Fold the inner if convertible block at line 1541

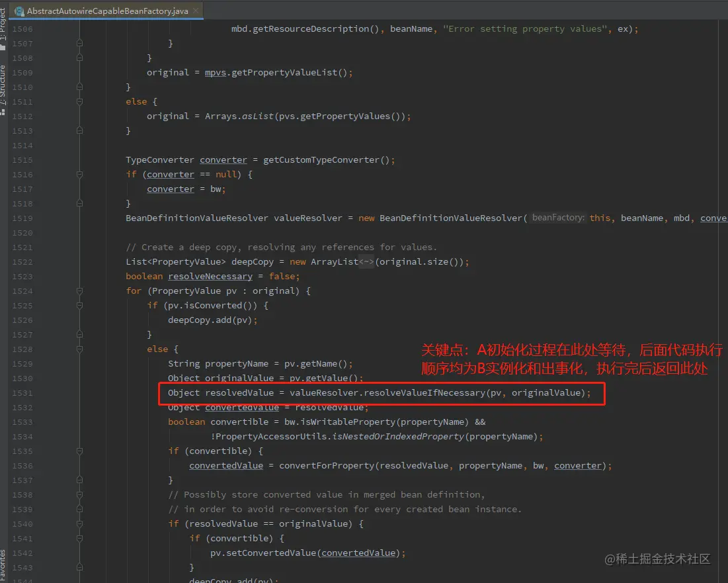[x=79, y=539]
